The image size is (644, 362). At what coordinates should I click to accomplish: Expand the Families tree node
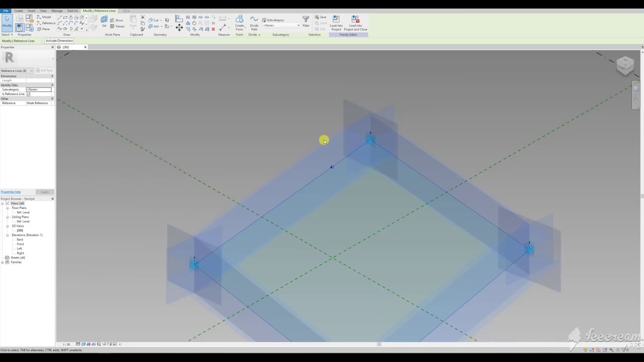coord(3,262)
